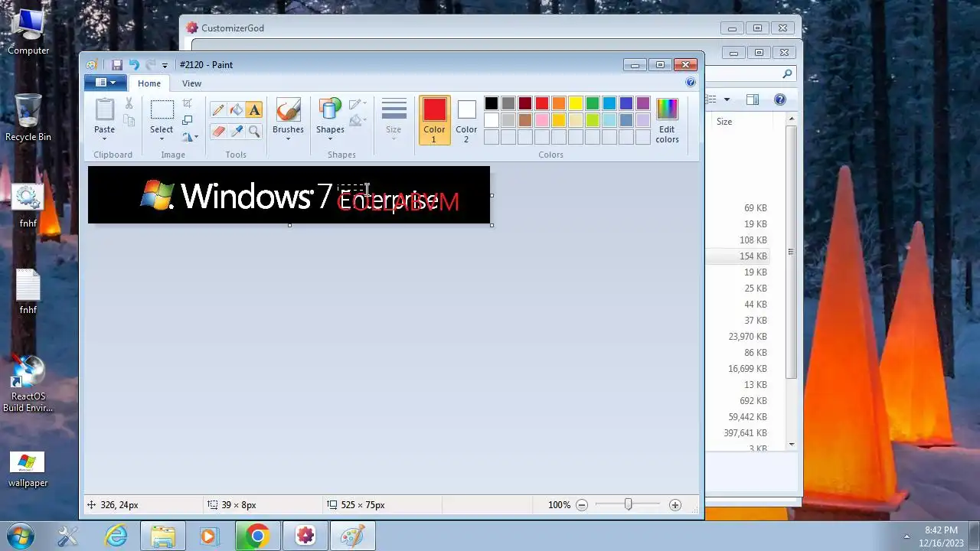
Task: Click the Paint Help question mark icon
Action: point(691,83)
